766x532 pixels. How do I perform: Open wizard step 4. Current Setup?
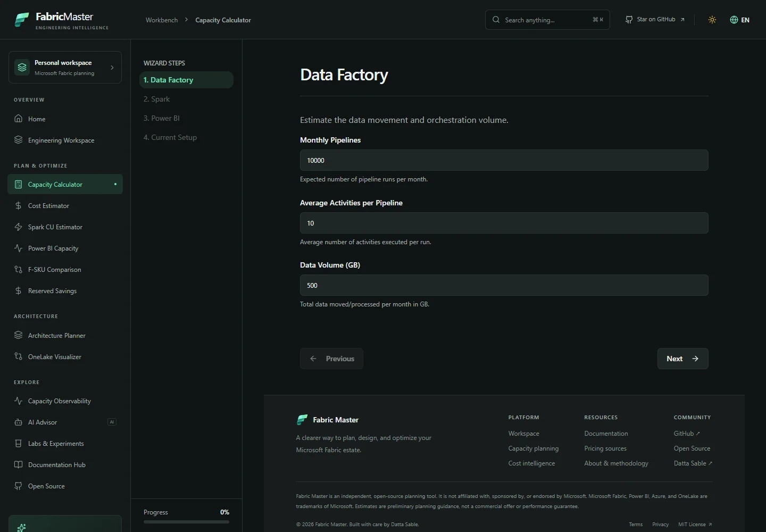tap(186, 137)
